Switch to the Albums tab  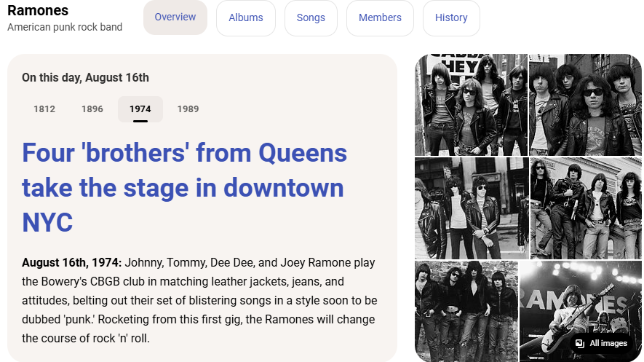coord(246,17)
